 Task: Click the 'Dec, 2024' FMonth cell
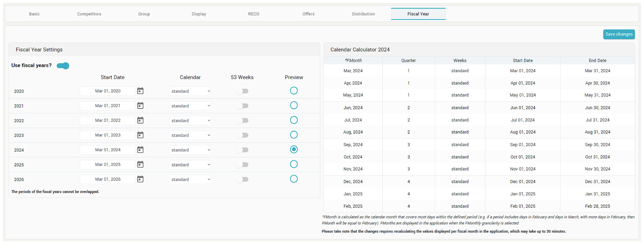tap(353, 182)
